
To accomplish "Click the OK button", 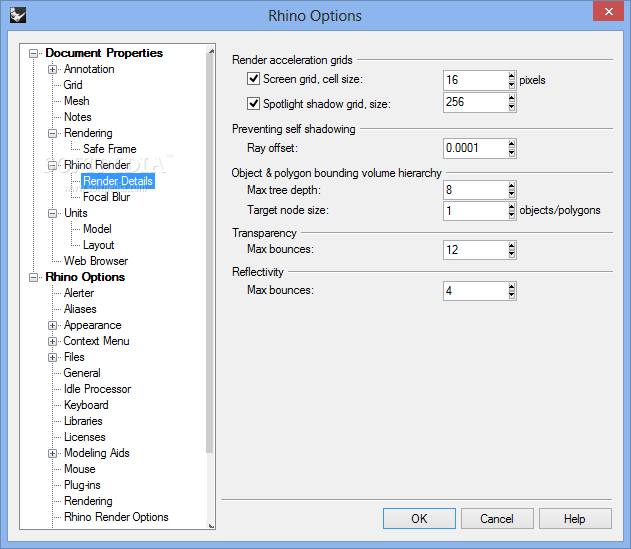I will click(x=419, y=518).
